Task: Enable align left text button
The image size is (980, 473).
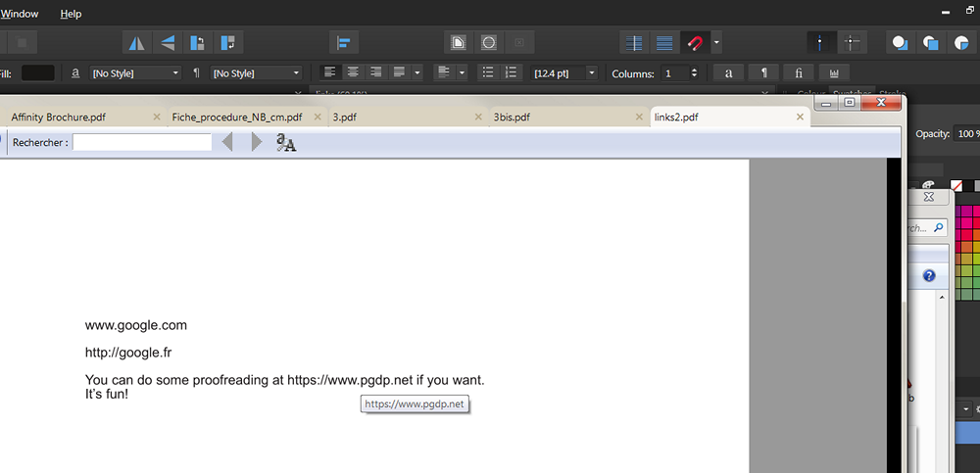Action: tap(330, 72)
